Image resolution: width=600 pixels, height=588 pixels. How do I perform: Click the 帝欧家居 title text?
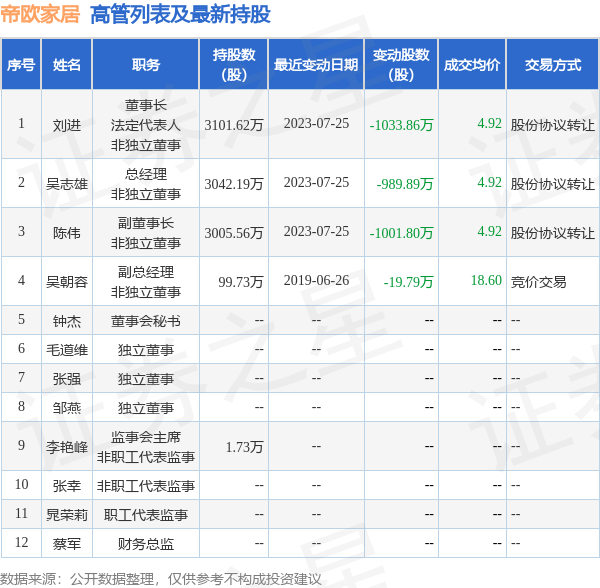point(40,15)
